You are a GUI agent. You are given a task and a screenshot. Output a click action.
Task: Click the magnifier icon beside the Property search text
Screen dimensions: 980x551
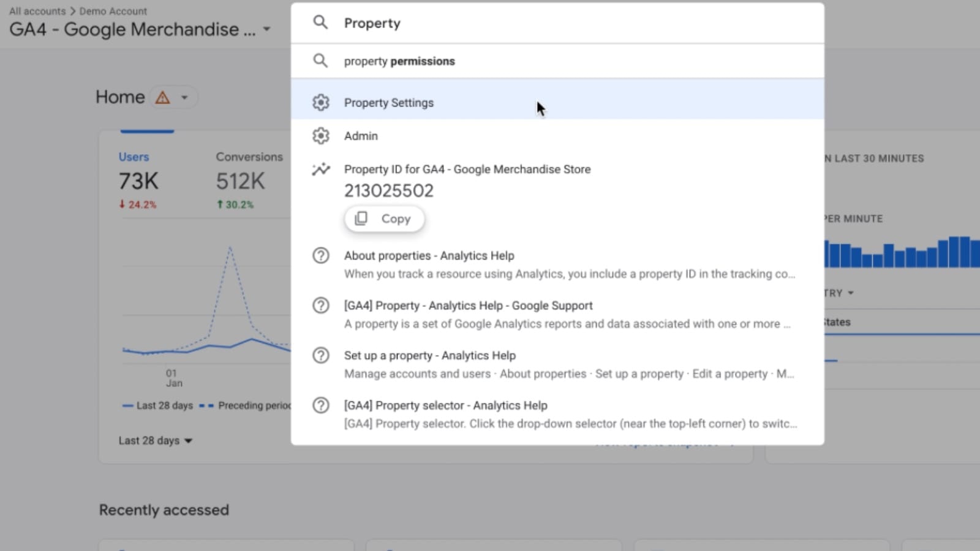click(320, 23)
